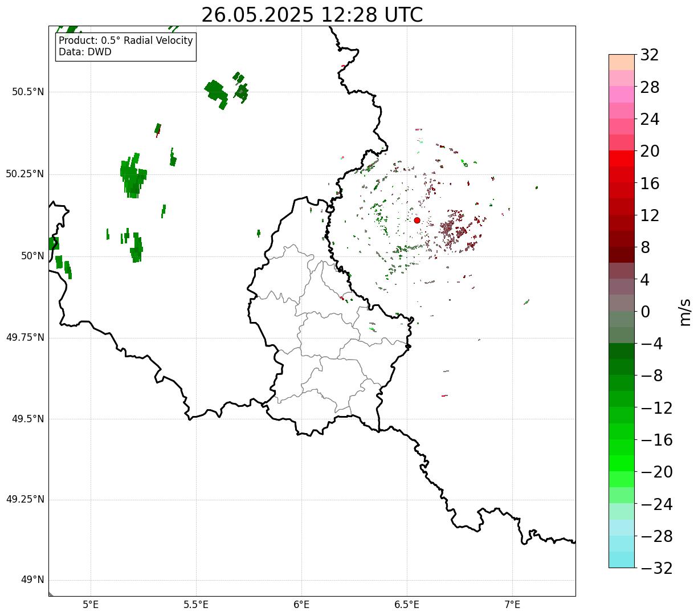
Task: Click the Product: 0.5° Radial Velocity label
Action: pos(126,41)
